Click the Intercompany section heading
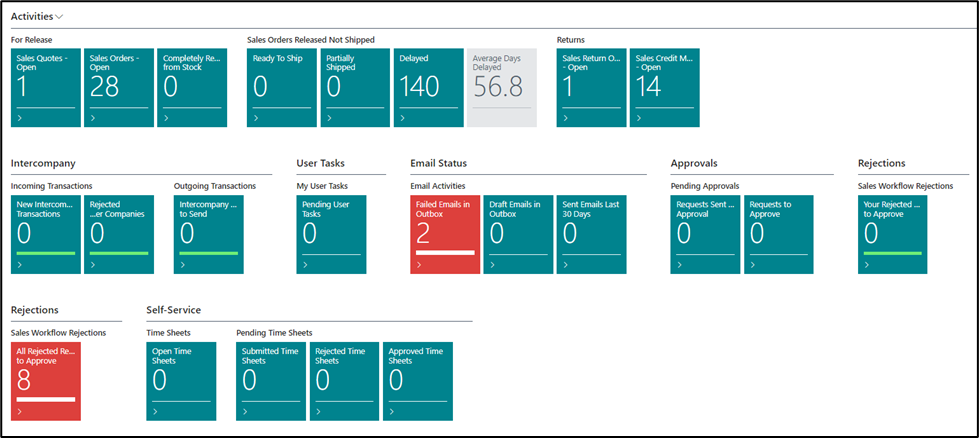Image resolution: width=979 pixels, height=438 pixels. click(x=43, y=163)
